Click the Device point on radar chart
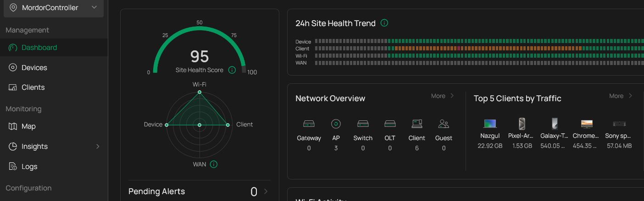The image size is (644, 201). pyautogui.click(x=167, y=125)
